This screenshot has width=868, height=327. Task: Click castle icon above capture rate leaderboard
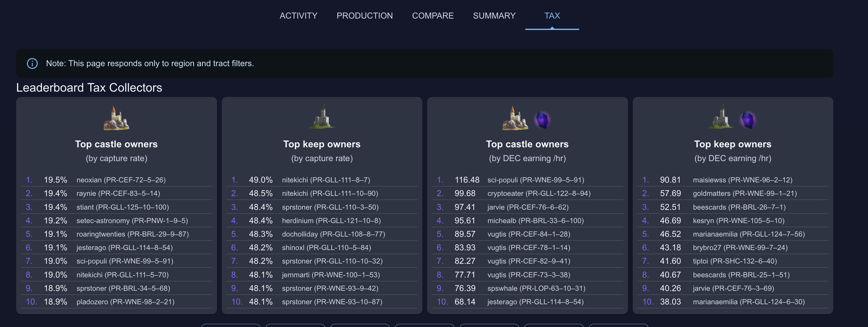point(116,118)
